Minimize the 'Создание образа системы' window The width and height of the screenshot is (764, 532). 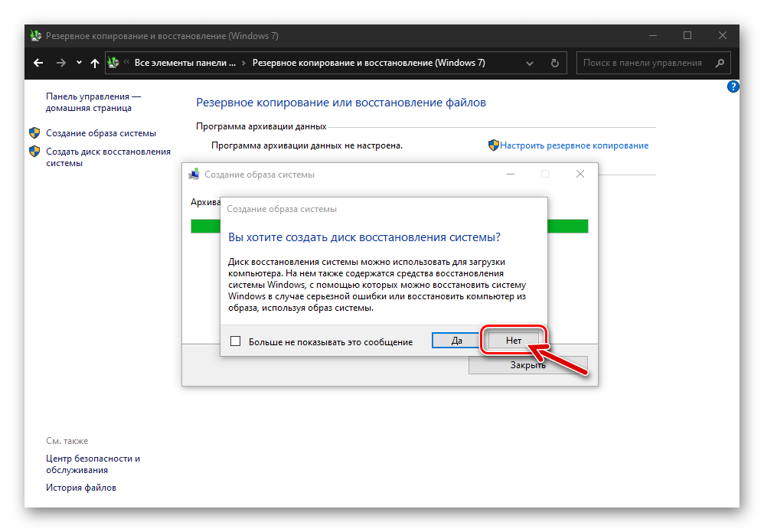click(510, 174)
